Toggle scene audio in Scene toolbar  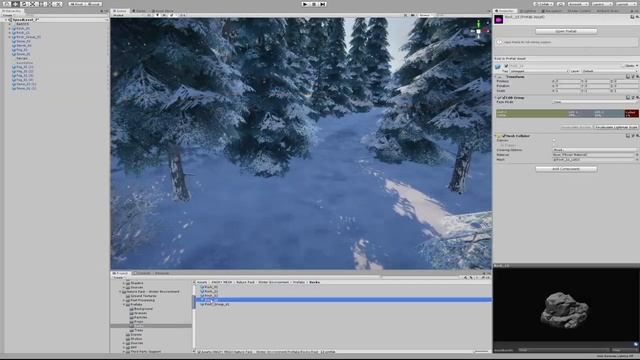click(164, 15)
